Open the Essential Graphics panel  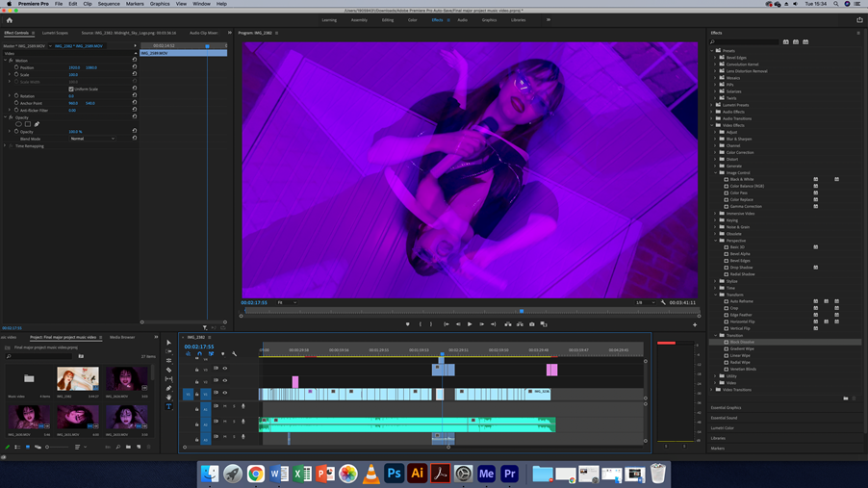tap(727, 408)
